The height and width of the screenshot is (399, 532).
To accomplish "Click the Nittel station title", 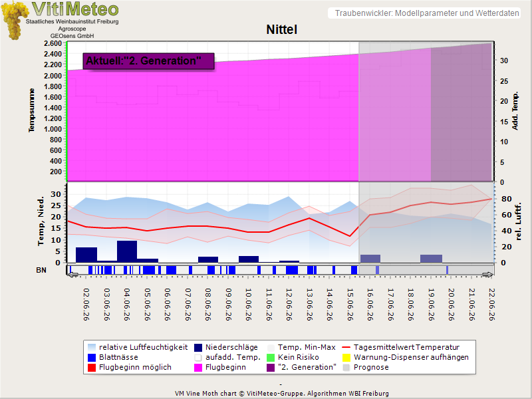I will [281, 29].
